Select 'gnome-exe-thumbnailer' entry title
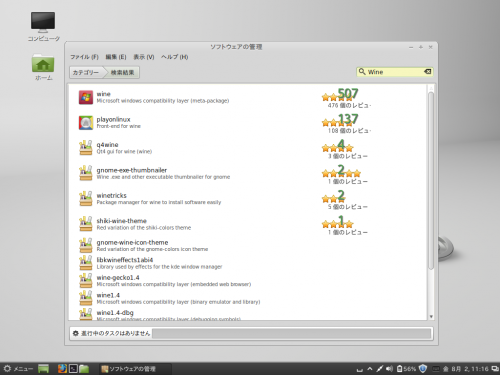The image size is (500, 375). 132,170
